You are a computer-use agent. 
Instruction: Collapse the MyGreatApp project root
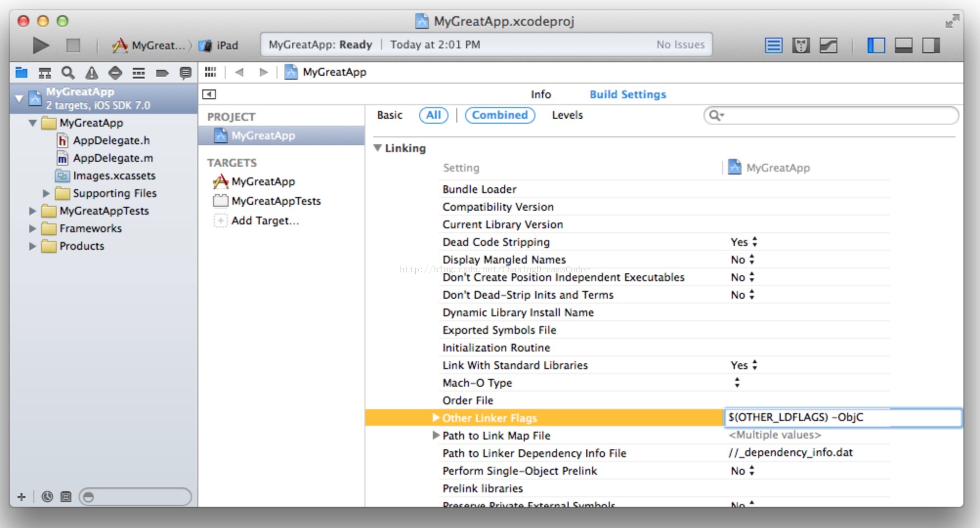tap(19, 98)
